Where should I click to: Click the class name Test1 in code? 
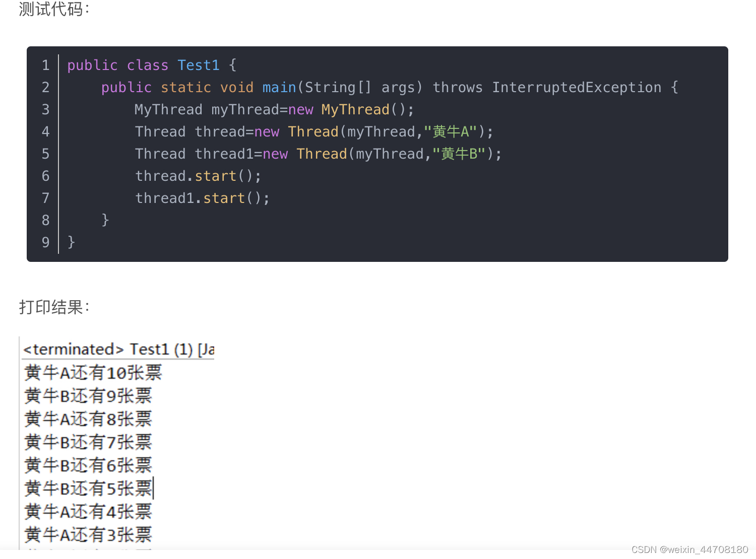point(198,65)
